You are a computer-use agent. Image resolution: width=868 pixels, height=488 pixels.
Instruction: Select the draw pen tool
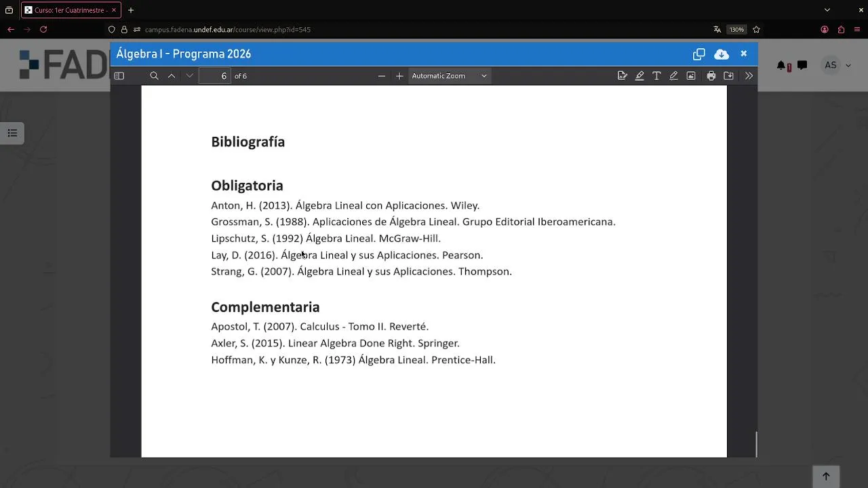[673, 76]
